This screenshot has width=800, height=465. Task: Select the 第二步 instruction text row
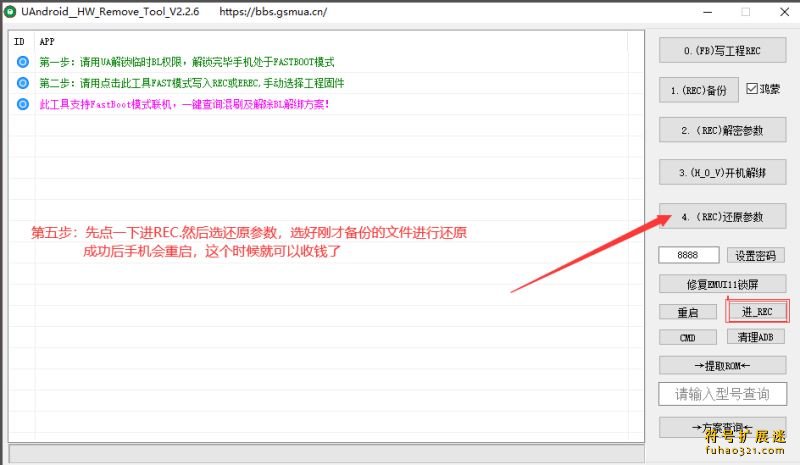tap(192, 83)
